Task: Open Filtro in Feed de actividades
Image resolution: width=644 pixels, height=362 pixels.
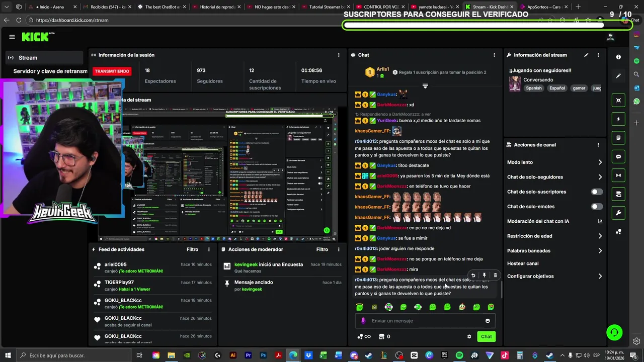Action: pos(192,249)
